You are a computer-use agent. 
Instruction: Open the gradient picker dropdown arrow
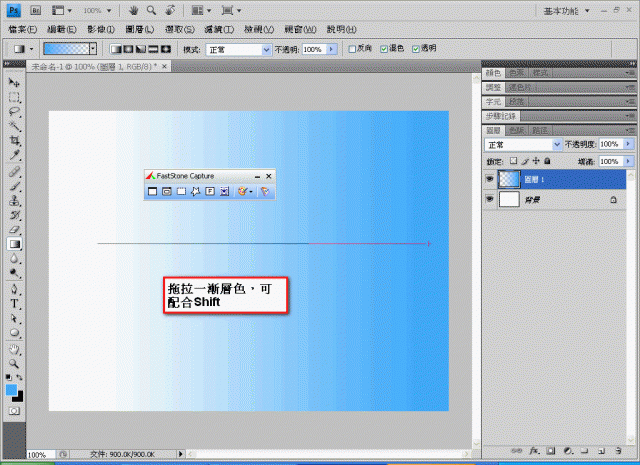click(93, 49)
